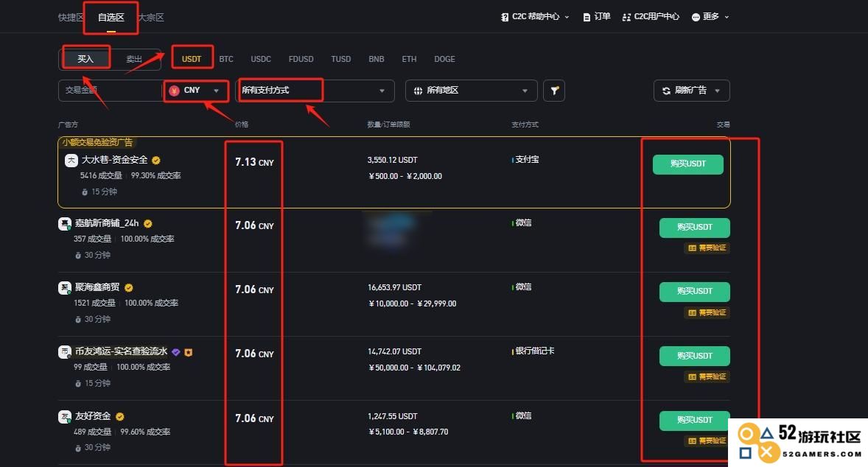Click purple diamond badge beside 币友鸿运
868x467 pixels.
pyautogui.click(x=175, y=352)
